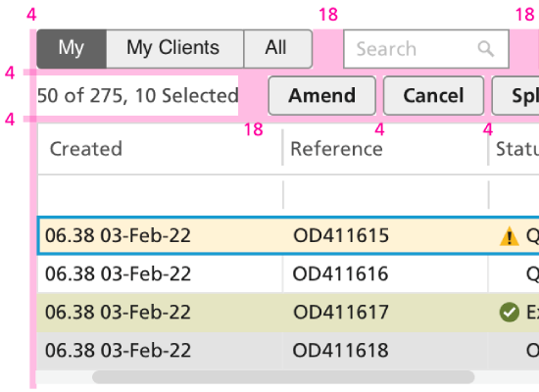The width and height of the screenshot is (539, 392).
Task: Click the Cancel button
Action: [x=433, y=96]
